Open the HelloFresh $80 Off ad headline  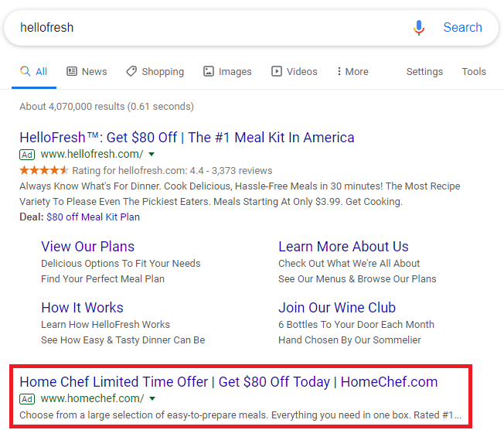[x=187, y=138]
